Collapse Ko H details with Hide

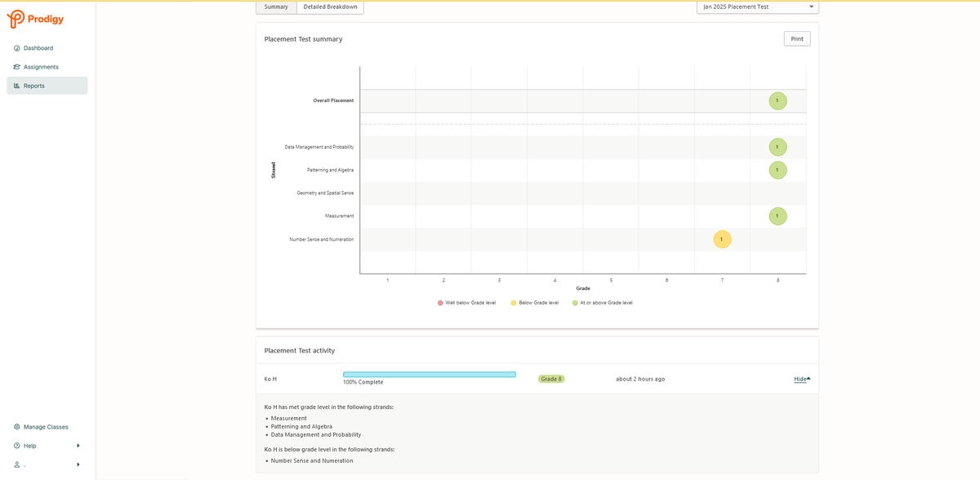(x=802, y=379)
